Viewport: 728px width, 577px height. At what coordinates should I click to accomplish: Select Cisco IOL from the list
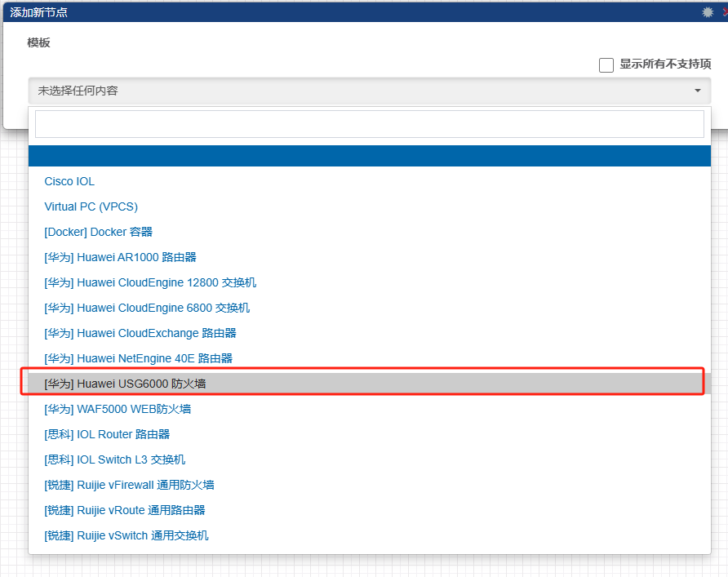(370, 181)
